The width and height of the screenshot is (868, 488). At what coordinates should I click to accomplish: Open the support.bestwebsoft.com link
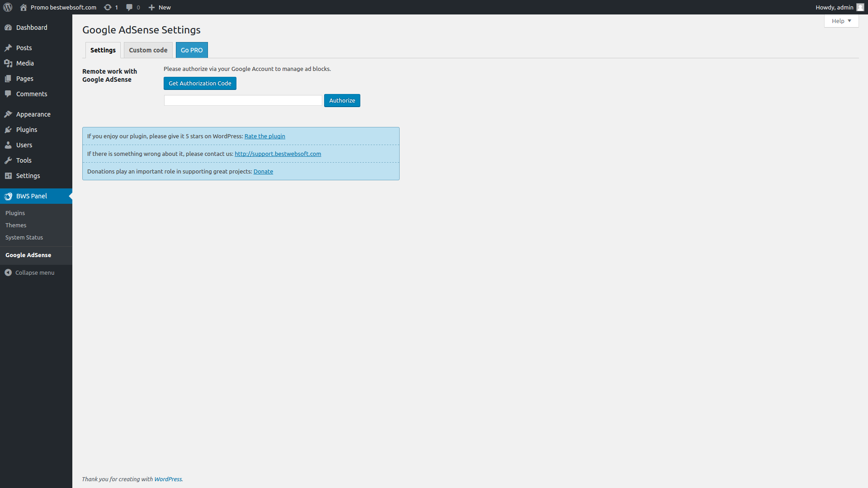278,154
